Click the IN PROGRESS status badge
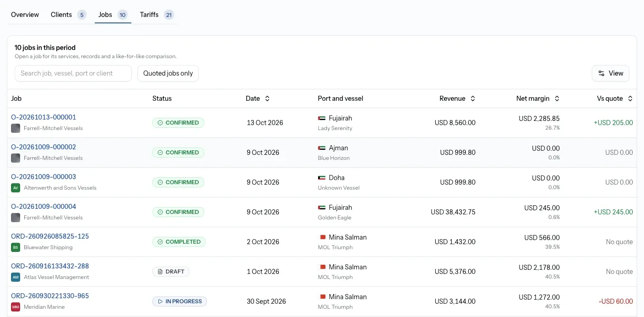This screenshot has height=317, width=644. pyautogui.click(x=179, y=301)
